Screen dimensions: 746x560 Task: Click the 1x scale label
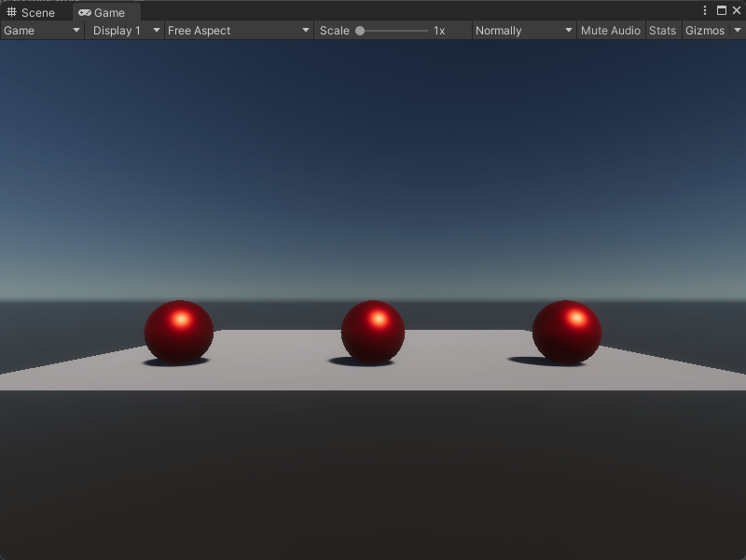pyautogui.click(x=438, y=30)
